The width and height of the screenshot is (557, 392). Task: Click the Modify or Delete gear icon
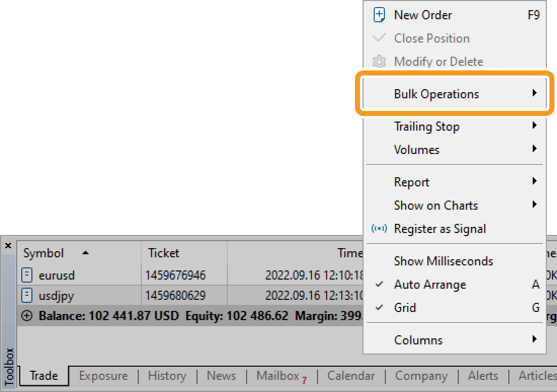(x=379, y=61)
